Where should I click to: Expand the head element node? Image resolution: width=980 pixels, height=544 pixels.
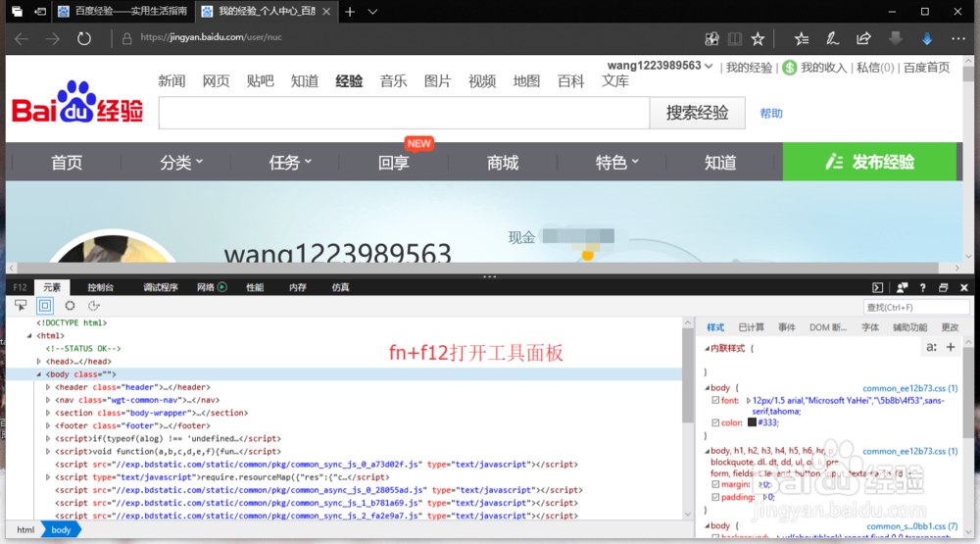(x=39, y=362)
